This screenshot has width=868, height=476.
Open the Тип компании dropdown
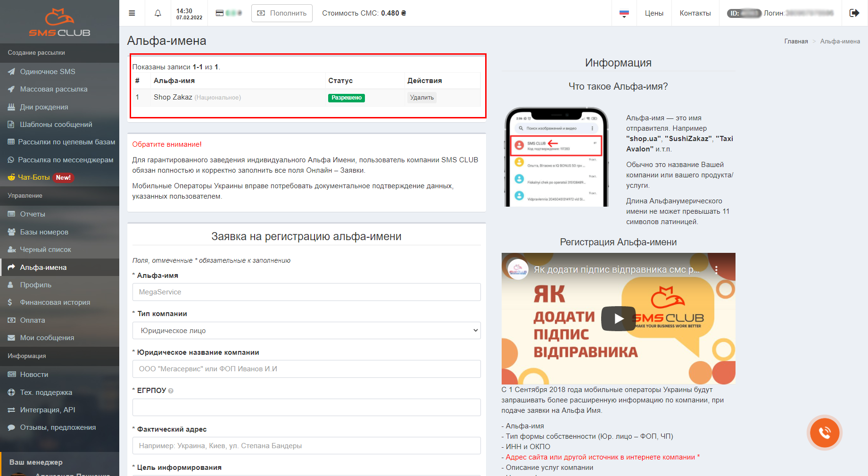(x=306, y=331)
